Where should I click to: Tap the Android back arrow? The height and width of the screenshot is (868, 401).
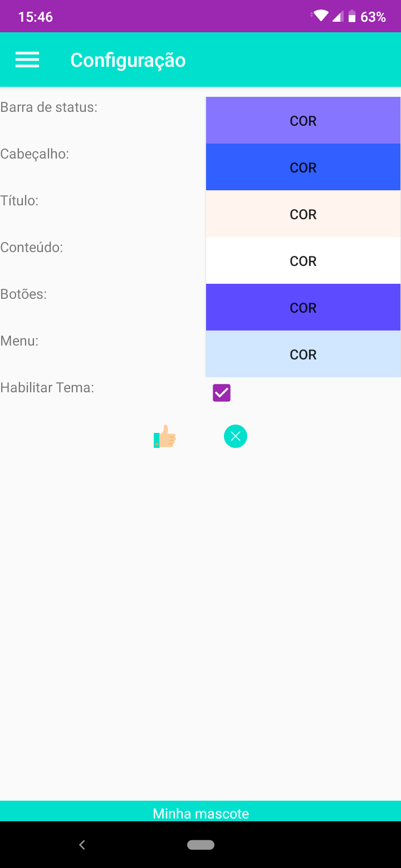click(x=82, y=845)
